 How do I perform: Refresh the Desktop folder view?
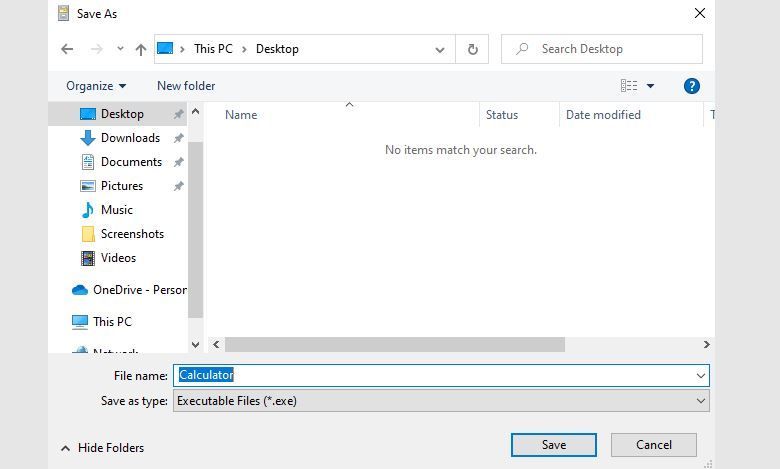pyautogui.click(x=472, y=49)
